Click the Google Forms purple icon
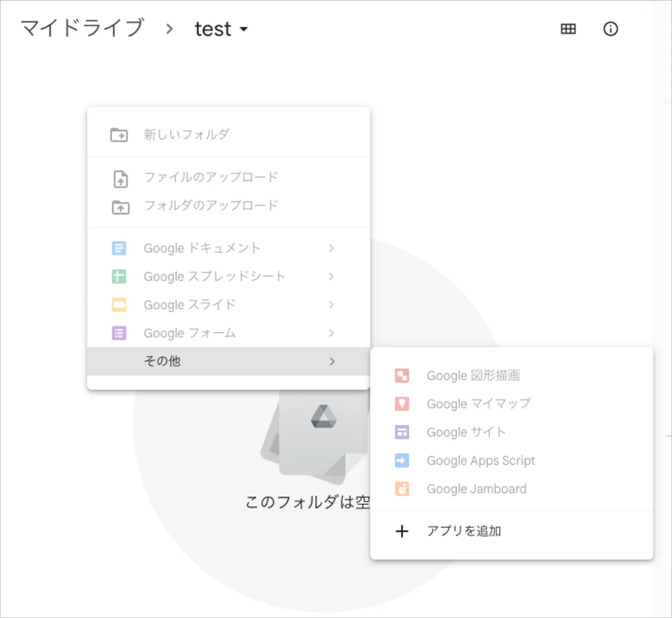The width and height of the screenshot is (672, 618). tap(119, 333)
